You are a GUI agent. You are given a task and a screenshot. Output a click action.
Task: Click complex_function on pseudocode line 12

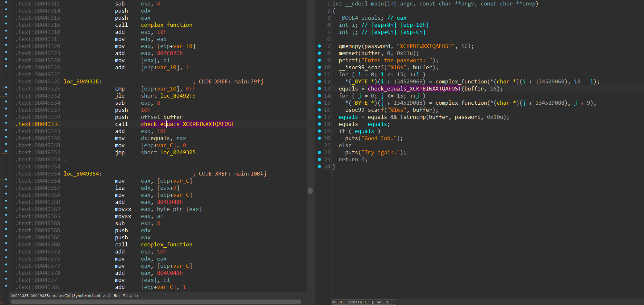coord(461,81)
